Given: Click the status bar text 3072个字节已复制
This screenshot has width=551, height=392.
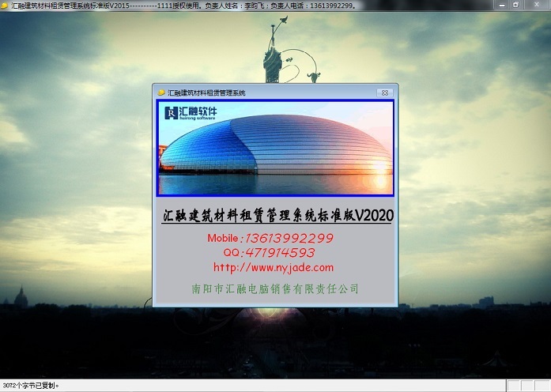Looking at the screenshot, I should tap(31, 386).
